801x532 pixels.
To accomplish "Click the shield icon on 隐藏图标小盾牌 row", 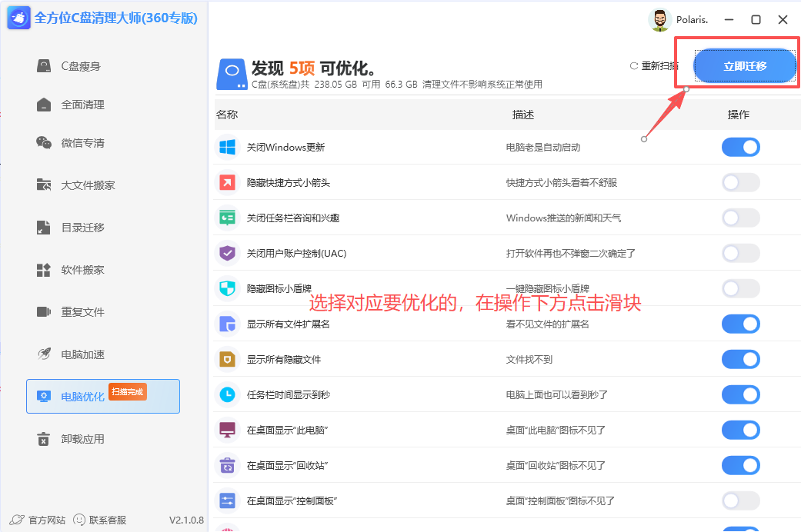I will pyautogui.click(x=226, y=288).
